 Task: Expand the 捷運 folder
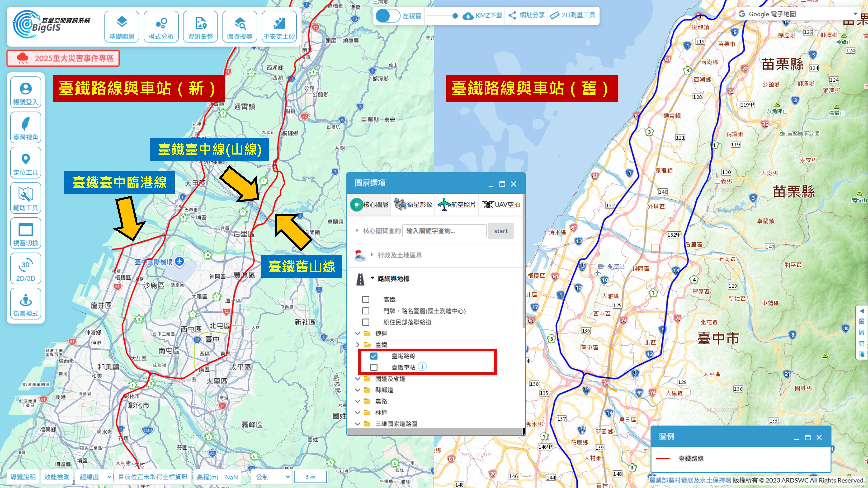click(357, 333)
